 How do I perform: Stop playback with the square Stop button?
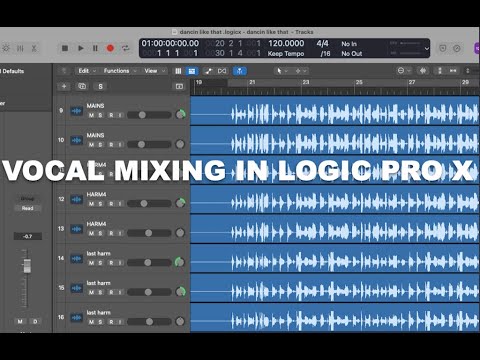coord(65,48)
